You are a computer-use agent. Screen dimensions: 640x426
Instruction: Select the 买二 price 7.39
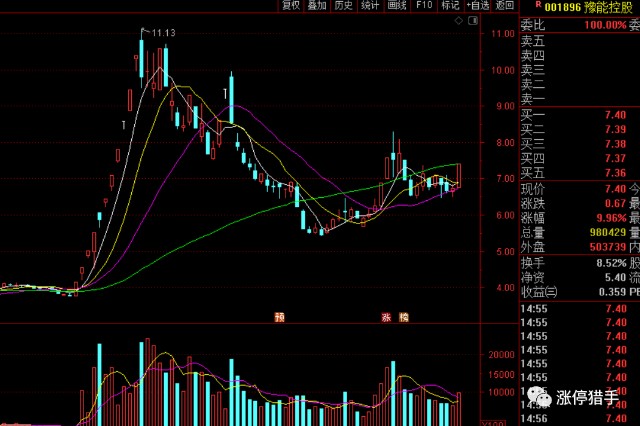[616, 129]
